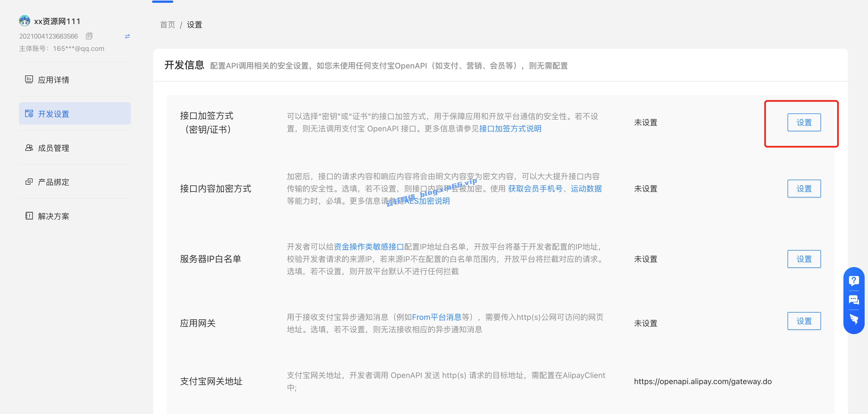
Task: Select 开发设置 in the sidebar
Action: 75,113
